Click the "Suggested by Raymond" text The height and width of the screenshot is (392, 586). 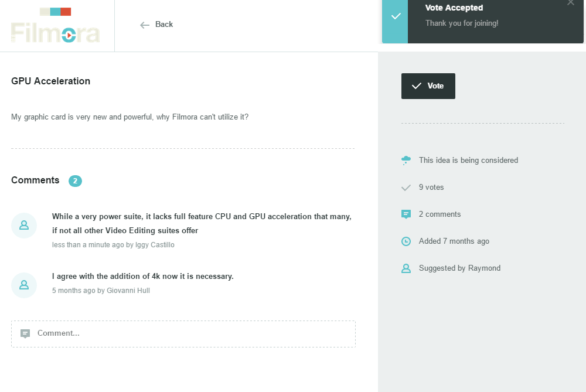pyautogui.click(x=459, y=268)
